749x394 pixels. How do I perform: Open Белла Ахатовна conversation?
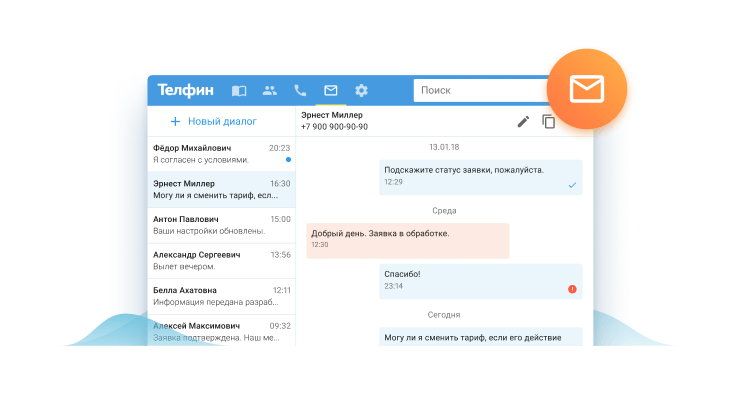[x=222, y=297]
